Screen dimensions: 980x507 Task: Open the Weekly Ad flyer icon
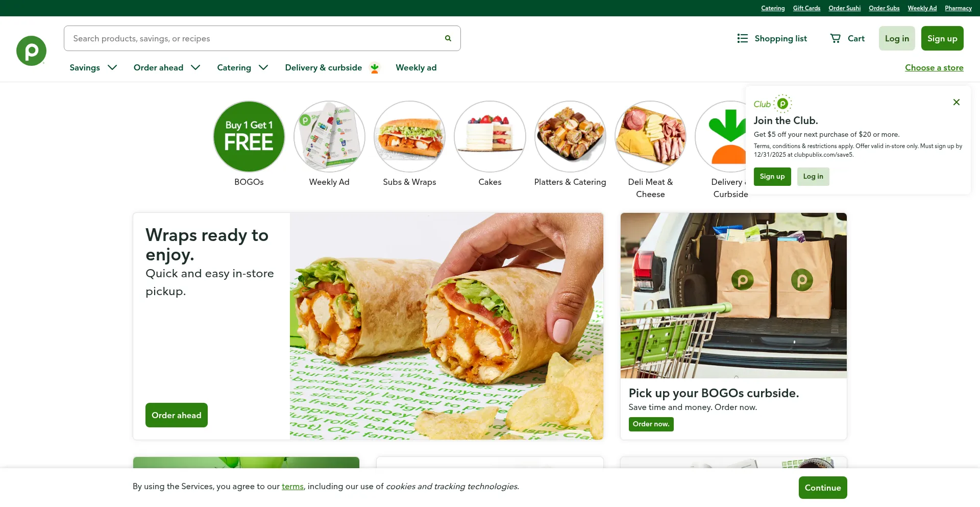[x=329, y=136]
